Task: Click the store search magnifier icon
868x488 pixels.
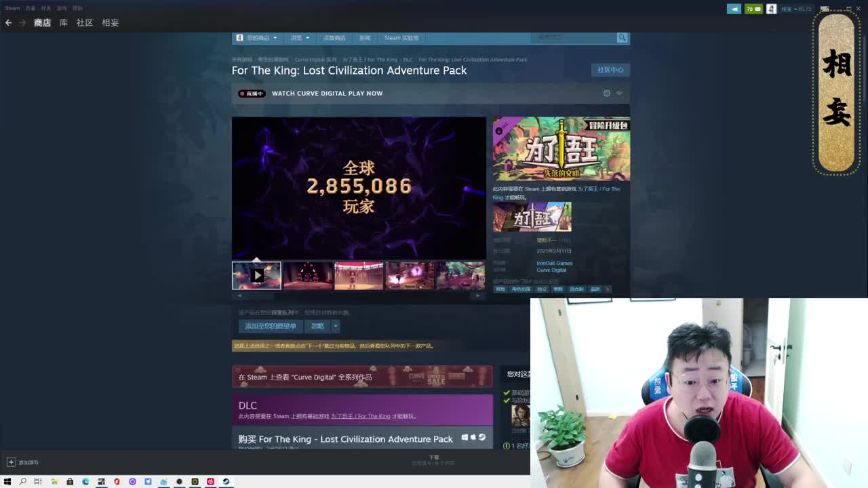Action: pos(622,37)
